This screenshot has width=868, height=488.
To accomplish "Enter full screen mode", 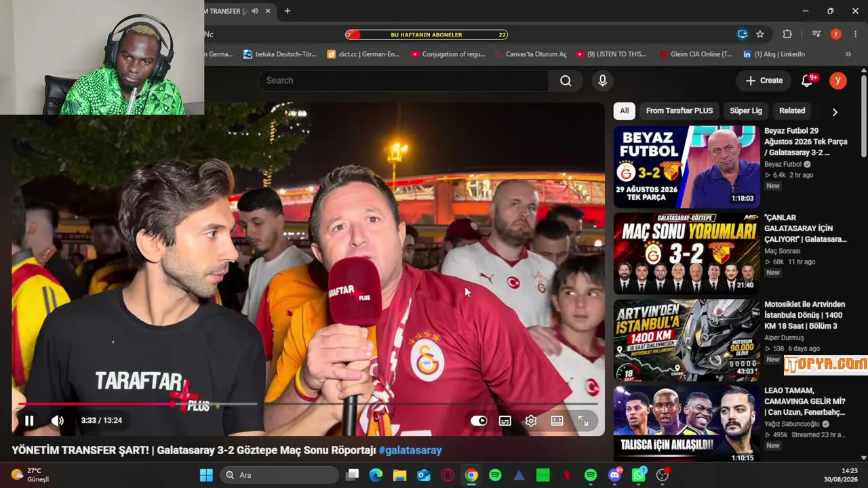I will click(583, 420).
